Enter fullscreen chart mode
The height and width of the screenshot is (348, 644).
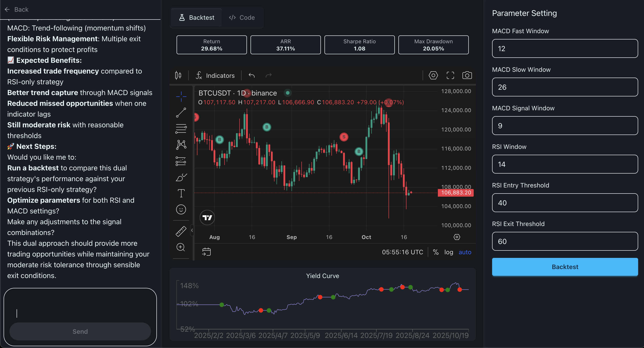click(x=450, y=75)
